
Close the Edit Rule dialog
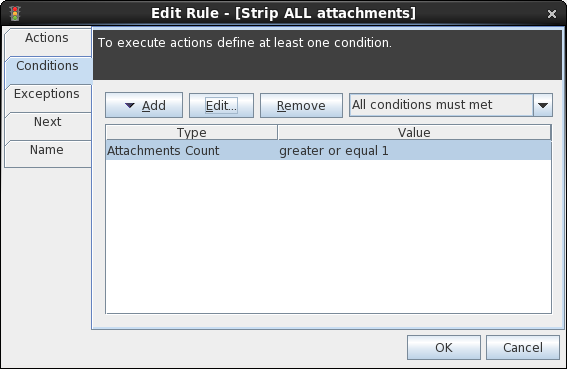point(552,14)
